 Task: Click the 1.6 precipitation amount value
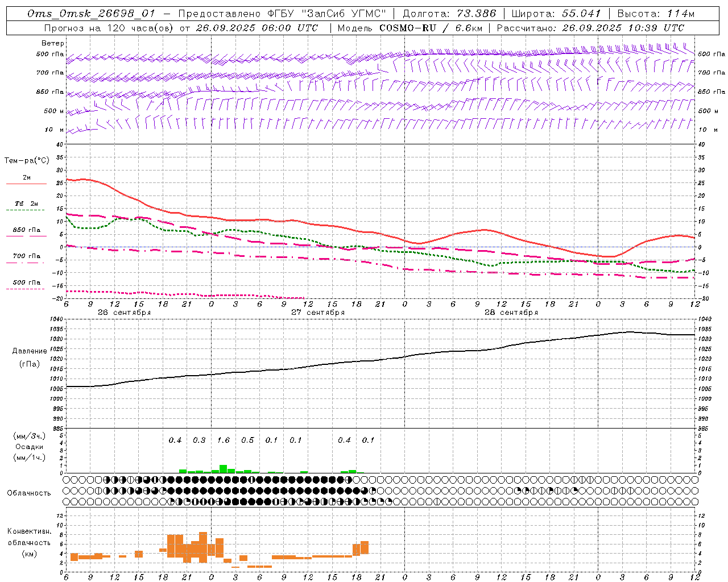point(224,440)
